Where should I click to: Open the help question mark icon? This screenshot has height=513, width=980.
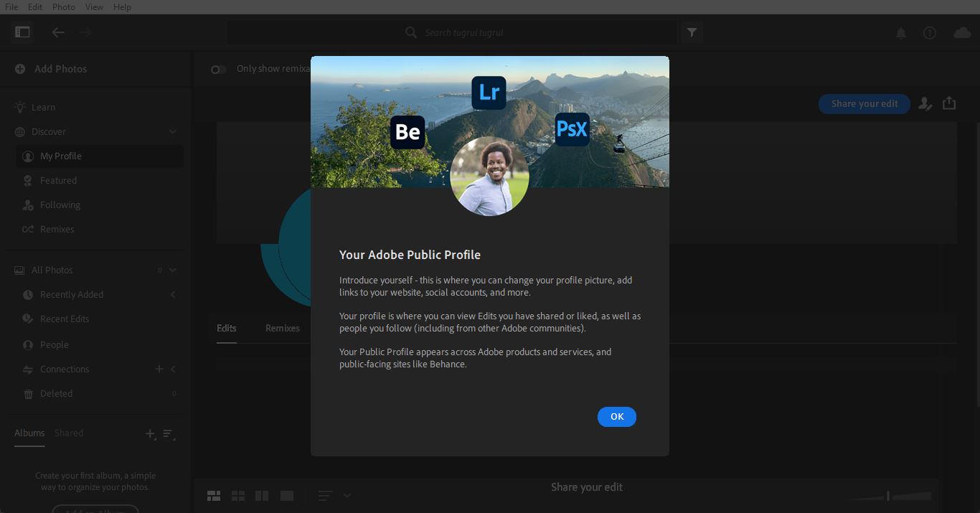pos(930,33)
